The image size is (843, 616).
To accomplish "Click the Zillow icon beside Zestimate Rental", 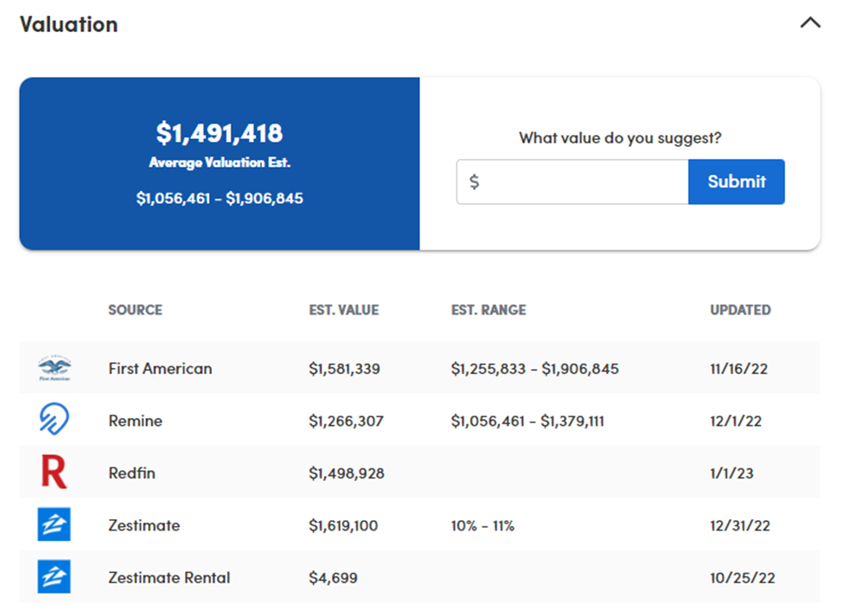I will (x=54, y=577).
